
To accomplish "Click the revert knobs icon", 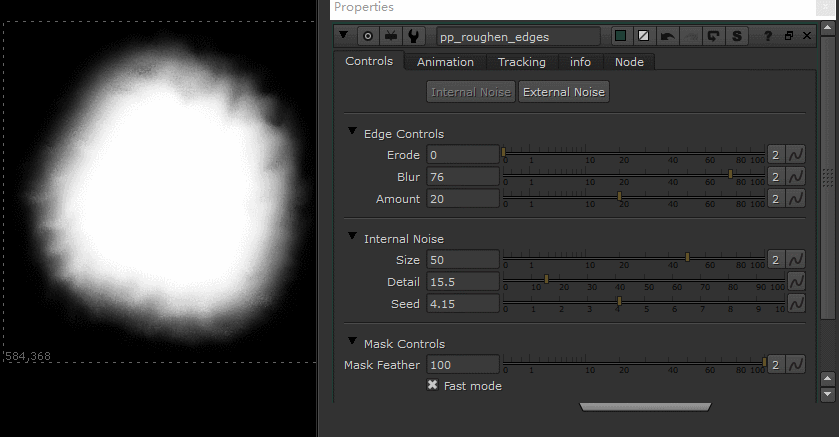I will click(713, 36).
